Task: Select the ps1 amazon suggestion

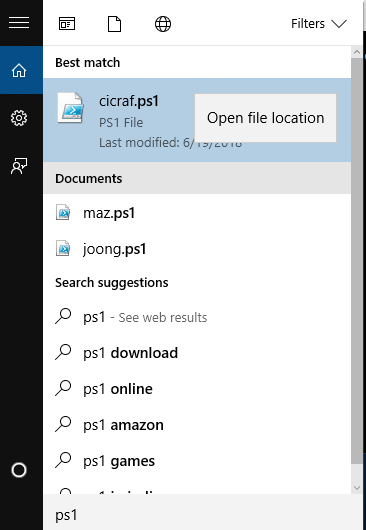Action: pyautogui.click(x=197, y=425)
